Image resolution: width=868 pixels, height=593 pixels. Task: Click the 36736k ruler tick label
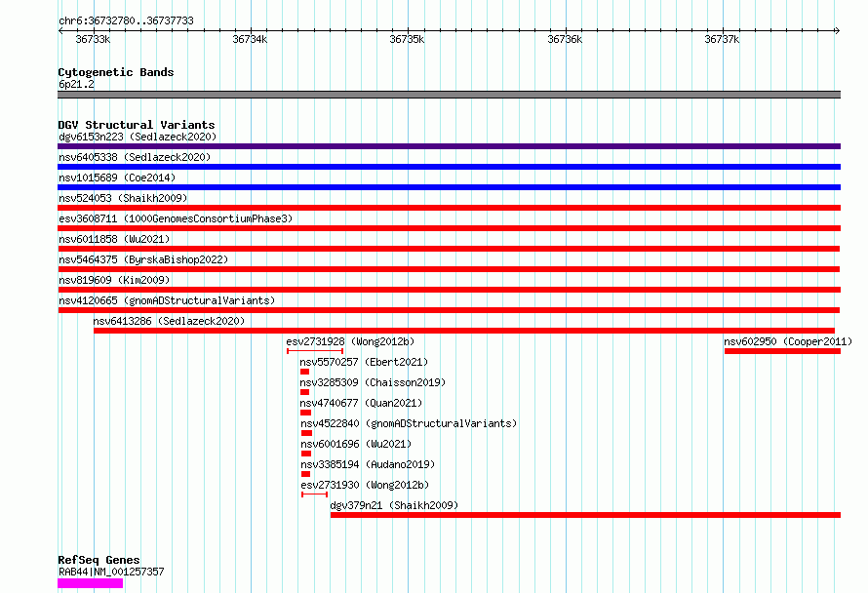[x=565, y=39]
